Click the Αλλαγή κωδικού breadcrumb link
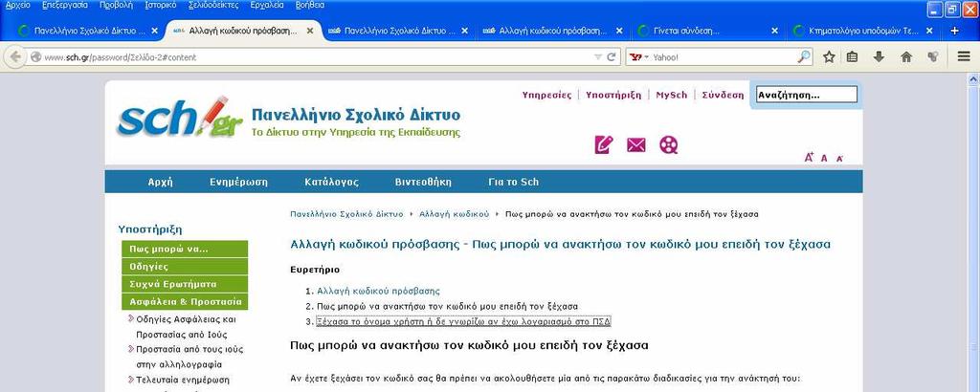Viewport: 980px width, 392px height. click(x=455, y=214)
